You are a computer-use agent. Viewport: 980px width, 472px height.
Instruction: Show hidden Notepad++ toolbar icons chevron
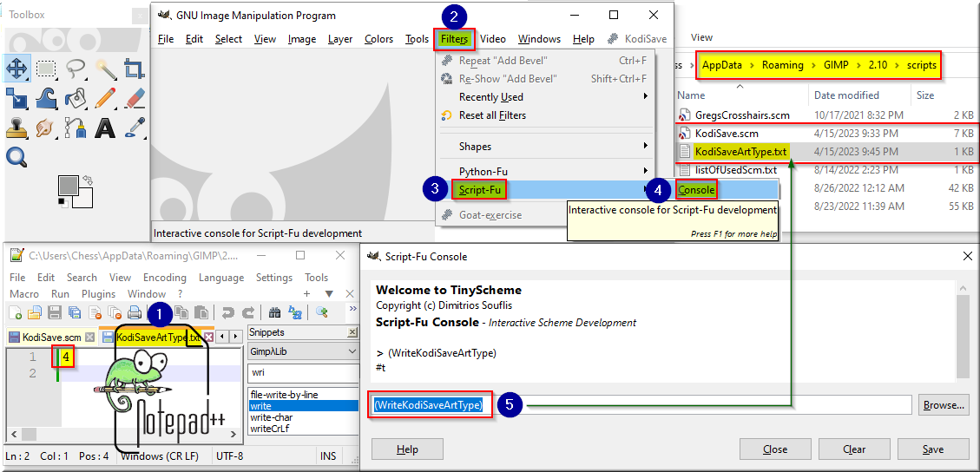352,308
